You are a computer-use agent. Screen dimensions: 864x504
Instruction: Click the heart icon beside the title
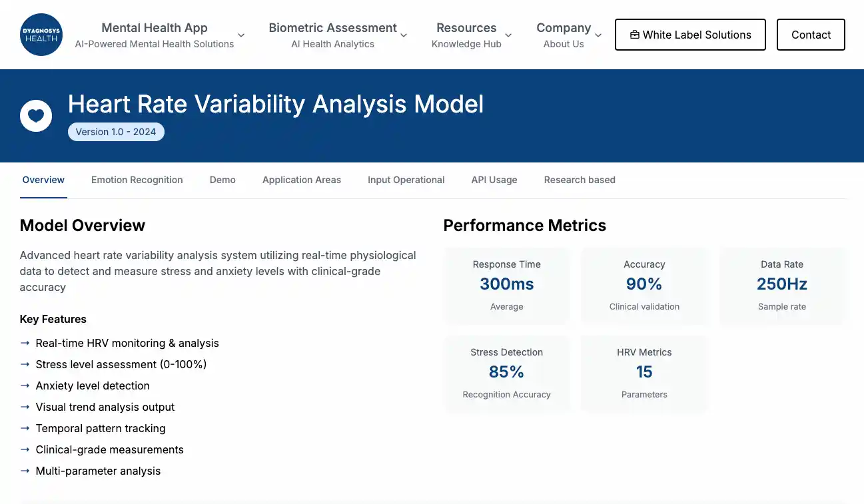pos(36,116)
